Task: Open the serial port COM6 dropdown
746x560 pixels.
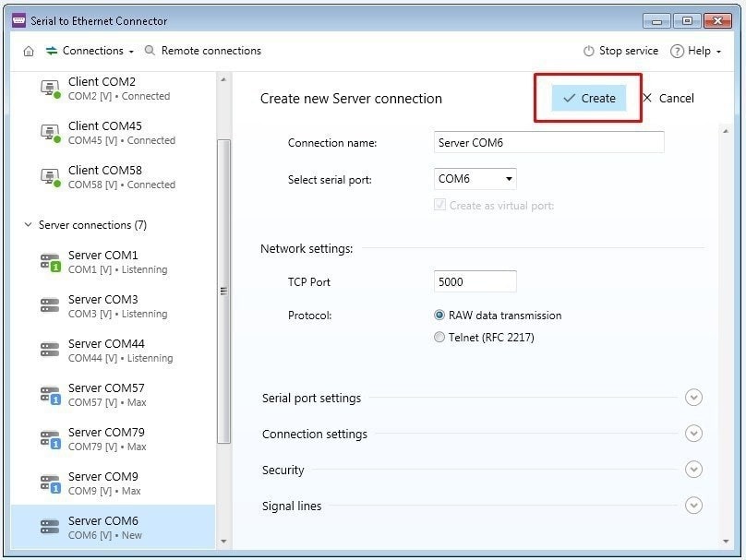Action: coord(475,179)
